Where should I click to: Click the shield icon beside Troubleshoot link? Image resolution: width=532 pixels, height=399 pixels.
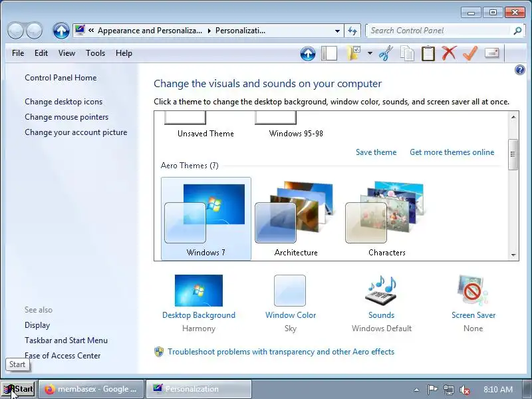(159, 352)
